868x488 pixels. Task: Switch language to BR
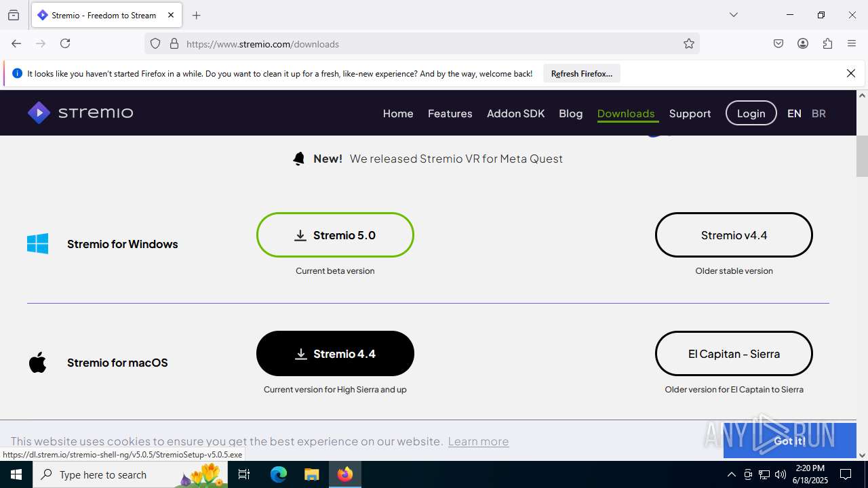pos(818,113)
